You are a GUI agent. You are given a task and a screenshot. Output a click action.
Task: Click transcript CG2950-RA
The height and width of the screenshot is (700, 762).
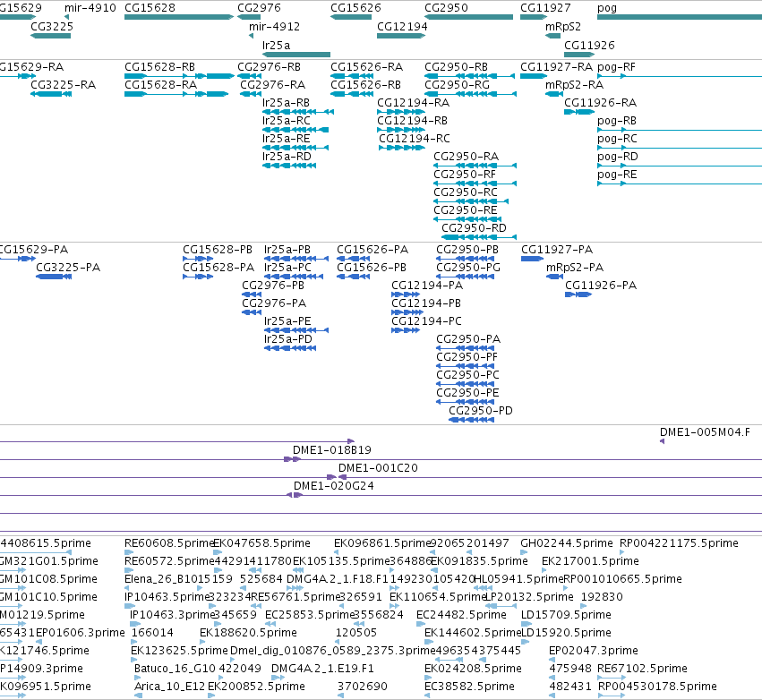(466, 157)
